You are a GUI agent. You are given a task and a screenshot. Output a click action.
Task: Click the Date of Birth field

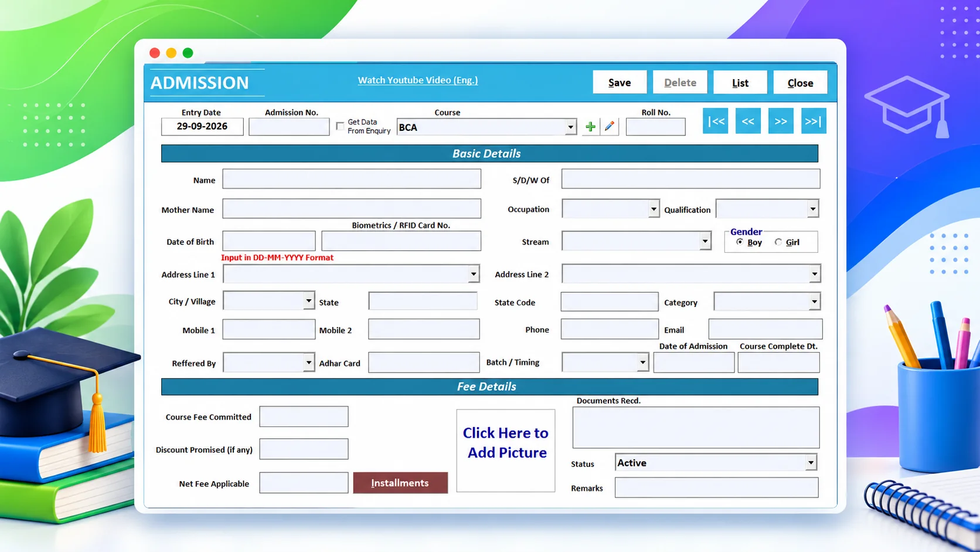click(269, 241)
